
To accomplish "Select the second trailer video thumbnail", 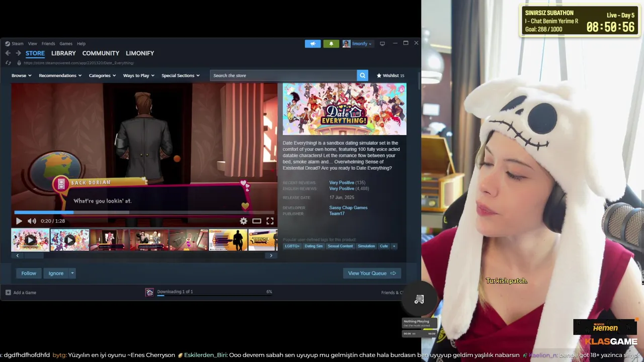I will 69,240.
